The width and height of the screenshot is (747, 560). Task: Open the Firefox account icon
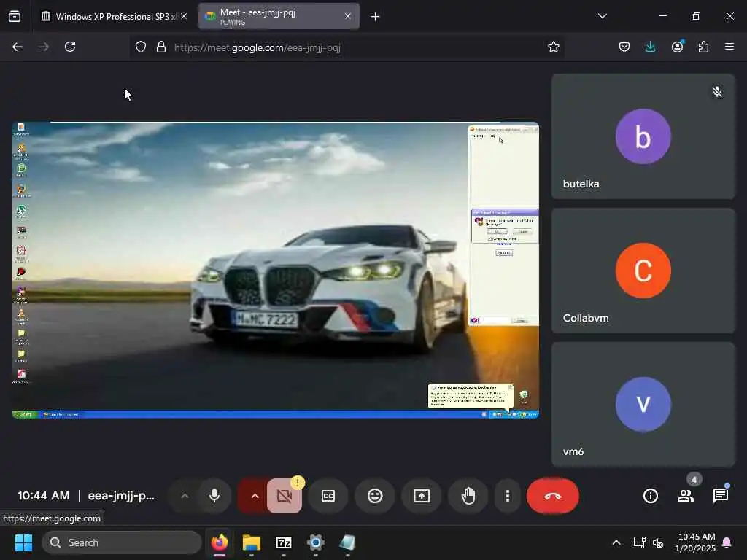678,47
